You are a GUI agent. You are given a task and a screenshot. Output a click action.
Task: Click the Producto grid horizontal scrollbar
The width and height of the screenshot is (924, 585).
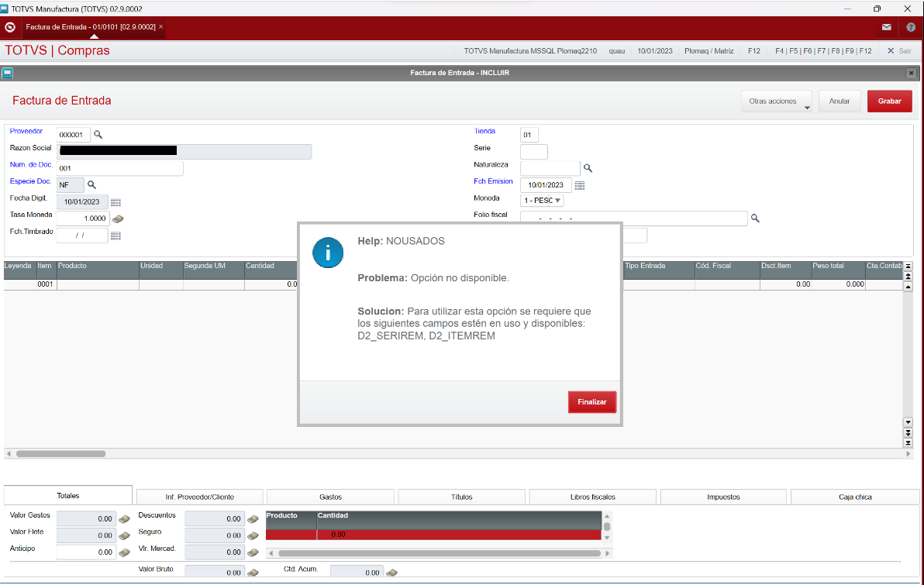[x=440, y=553]
